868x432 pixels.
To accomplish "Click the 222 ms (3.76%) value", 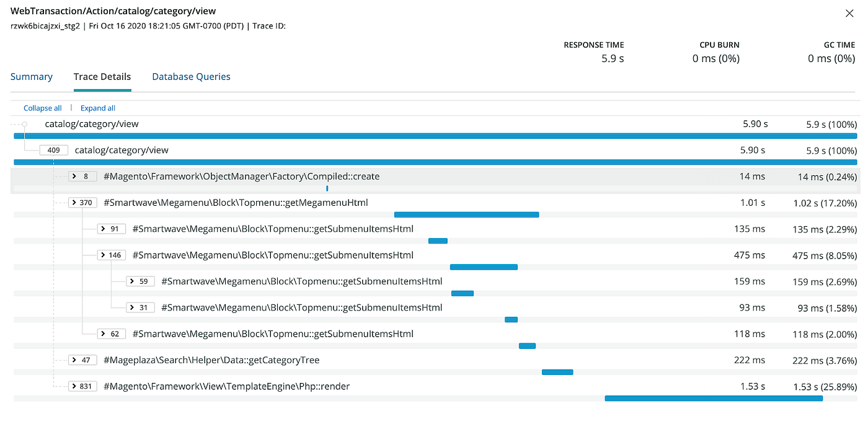I will point(825,361).
